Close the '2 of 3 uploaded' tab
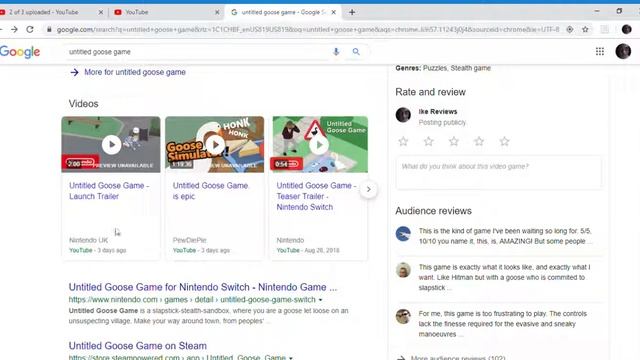 pyautogui.click(x=101, y=12)
